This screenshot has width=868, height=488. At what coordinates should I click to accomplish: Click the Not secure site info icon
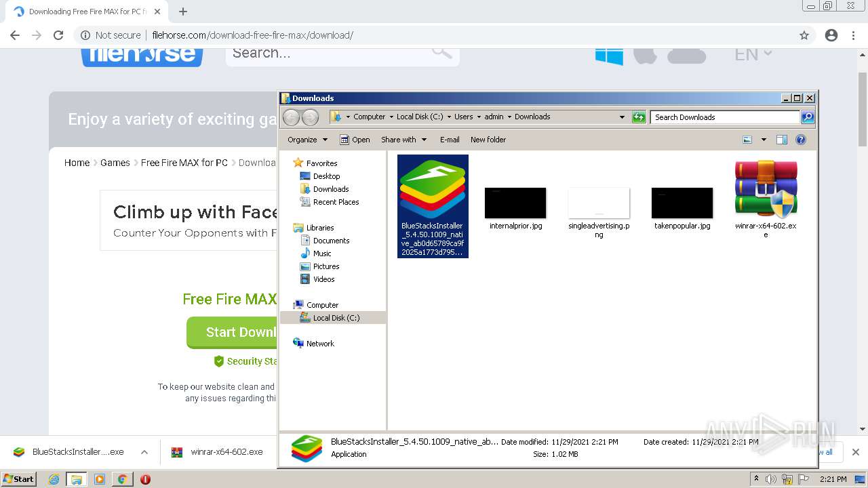coord(85,35)
